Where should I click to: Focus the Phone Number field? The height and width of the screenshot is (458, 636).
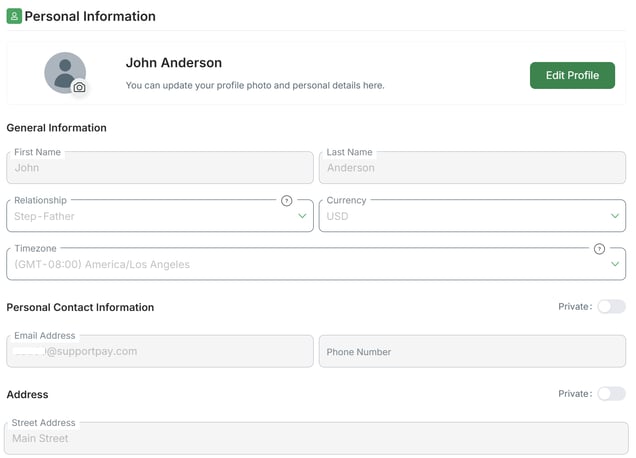(472, 352)
